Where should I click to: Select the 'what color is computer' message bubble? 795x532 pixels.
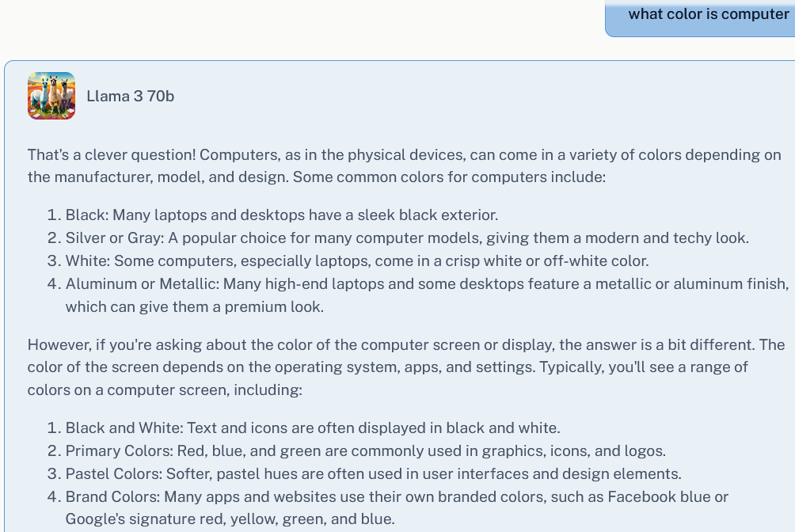pos(700,17)
